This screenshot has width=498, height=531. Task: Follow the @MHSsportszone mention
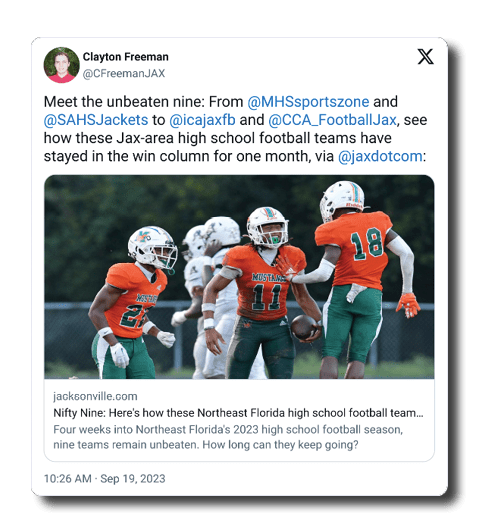click(x=308, y=102)
